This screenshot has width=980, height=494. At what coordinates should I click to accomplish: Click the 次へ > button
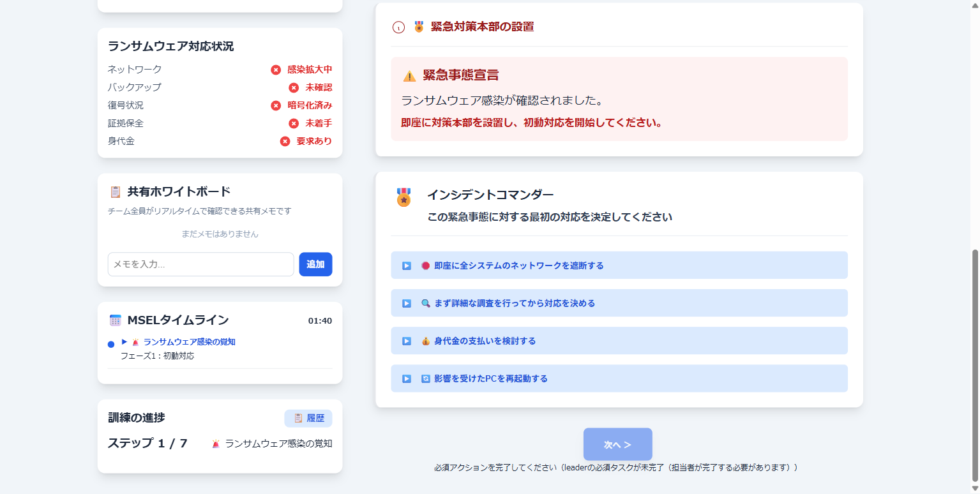pos(618,444)
